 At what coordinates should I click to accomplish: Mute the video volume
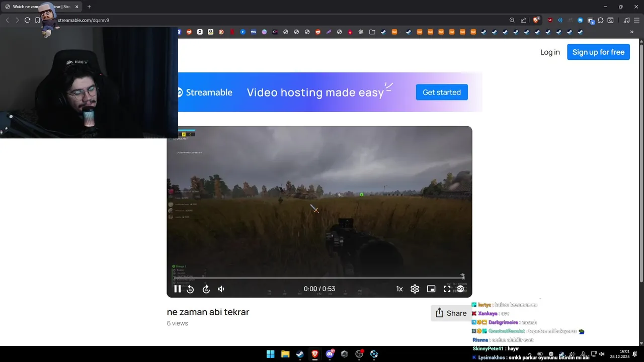tap(221, 289)
